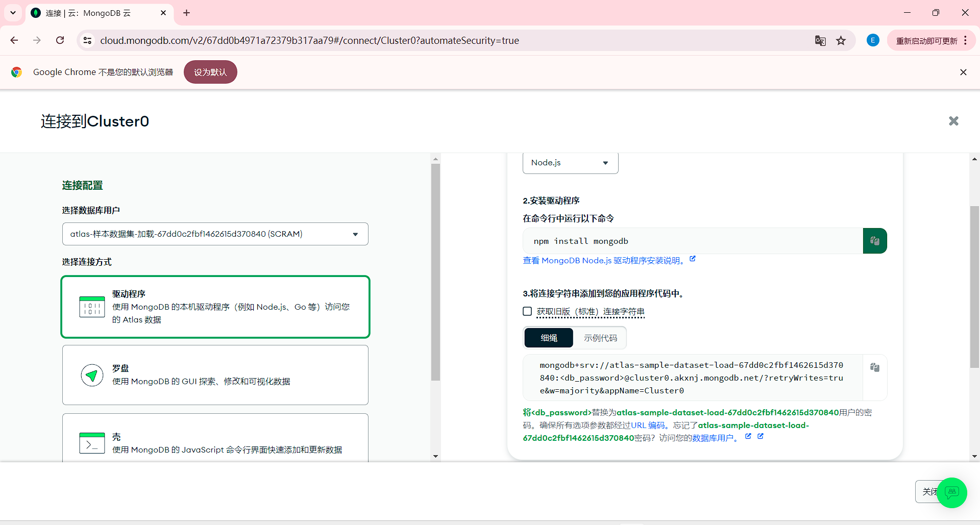This screenshot has height=525, width=980.
Task: Click the 连接配置 heading
Action: 82,185
